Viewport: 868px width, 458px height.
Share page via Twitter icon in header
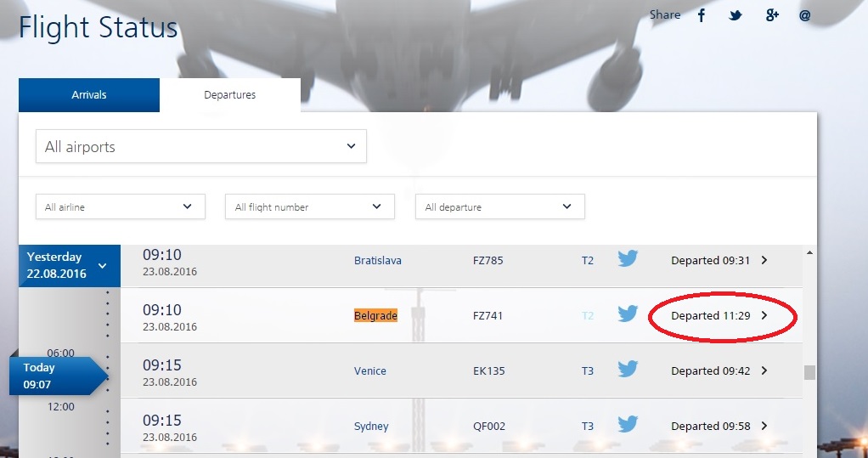(736, 15)
